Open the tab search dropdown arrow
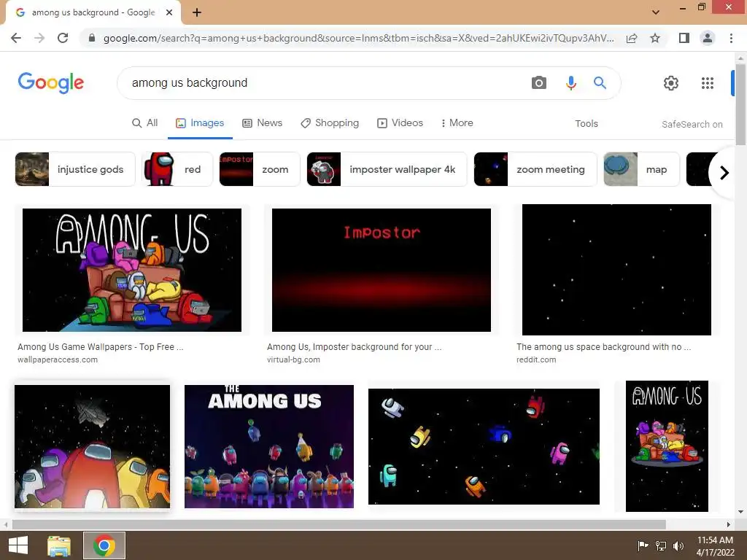 [656, 12]
